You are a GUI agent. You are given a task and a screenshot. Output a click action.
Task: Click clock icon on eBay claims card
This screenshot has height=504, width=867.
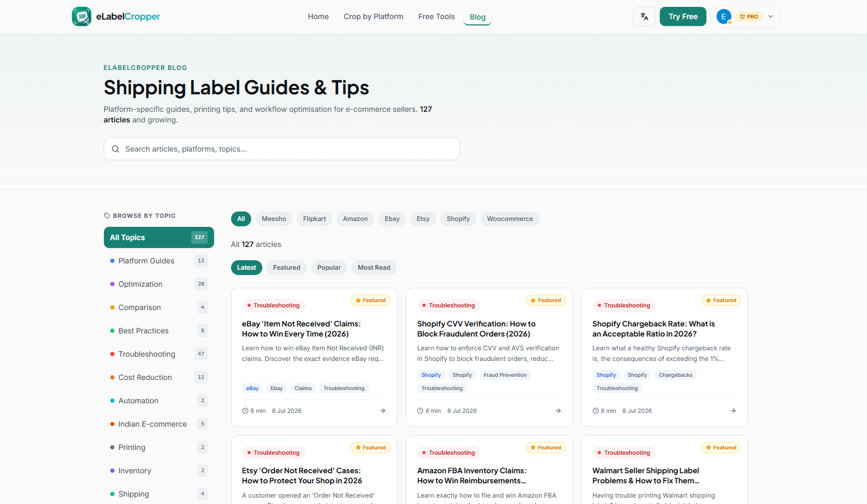click(x=245, y=411)
